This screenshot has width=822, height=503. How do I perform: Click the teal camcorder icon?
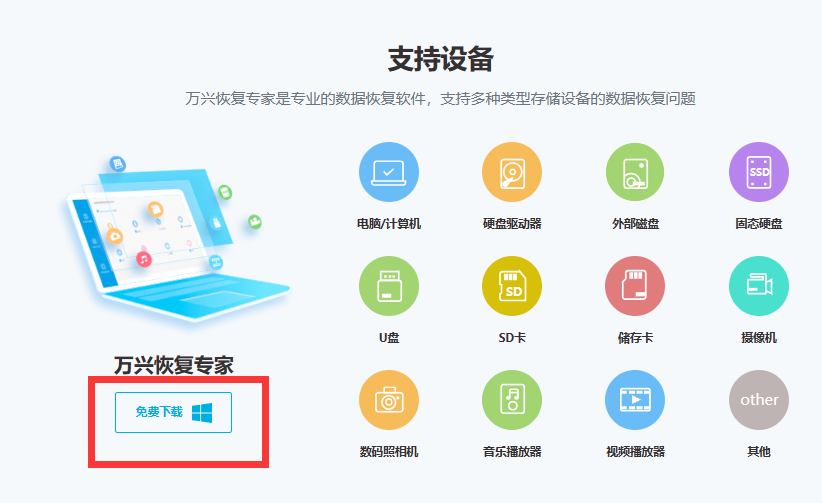759,286
